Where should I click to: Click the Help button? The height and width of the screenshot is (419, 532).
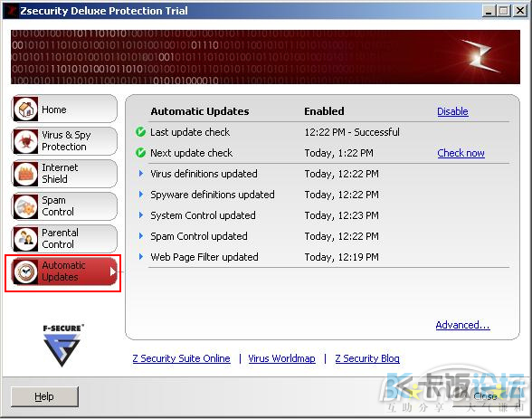(44, 396)
